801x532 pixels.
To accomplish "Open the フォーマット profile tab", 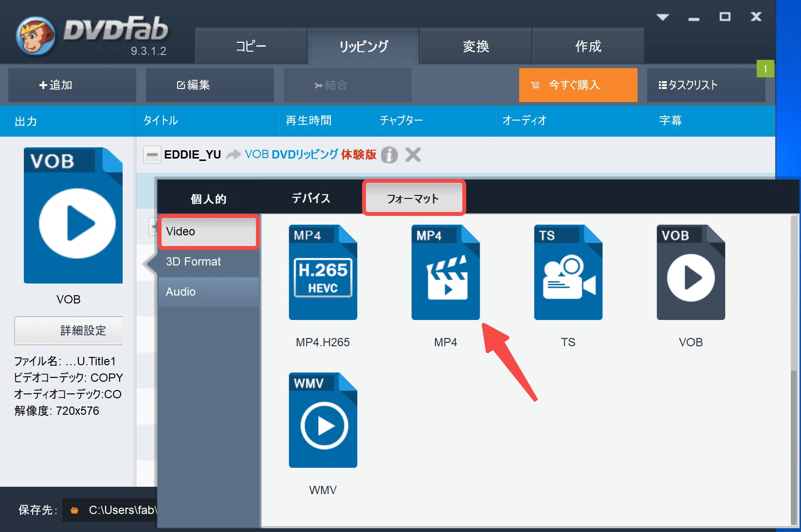I will [x=414, y=198].
